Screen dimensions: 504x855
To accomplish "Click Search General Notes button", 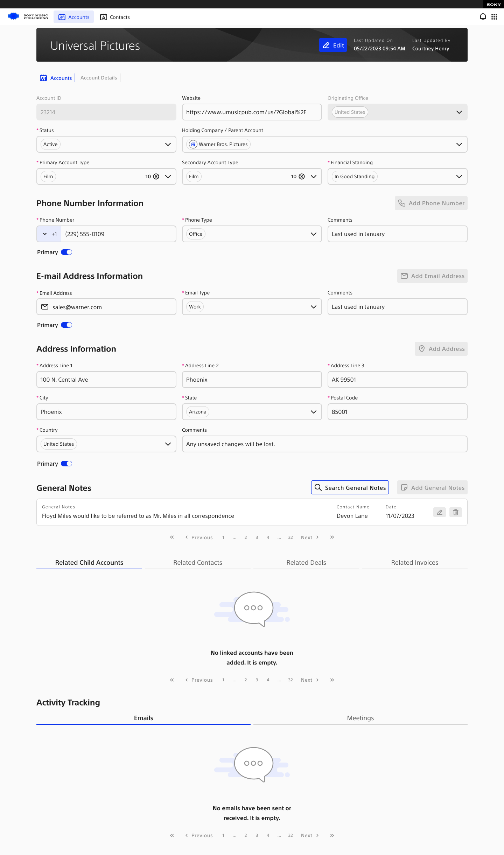I will click(350, 487).
